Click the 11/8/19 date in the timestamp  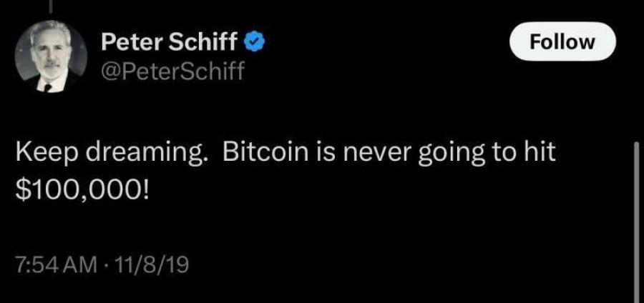153,265
